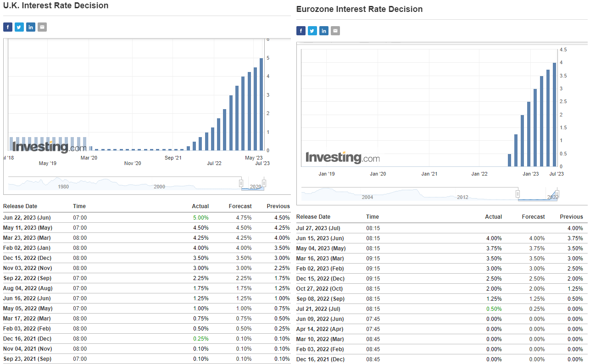The width and height of the screenshot is (590, 364).
Task: Click the Investing.com logo in Eurozone chart
Action: (343, 157)
